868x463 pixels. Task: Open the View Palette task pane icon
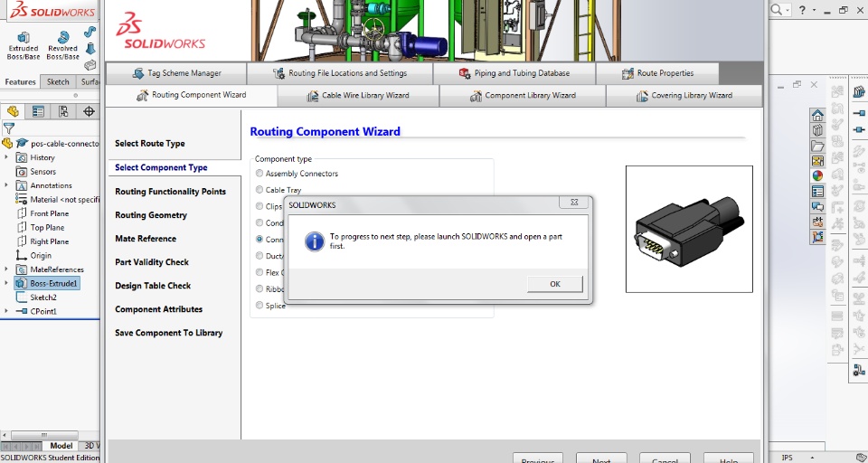tap(817, 161)
